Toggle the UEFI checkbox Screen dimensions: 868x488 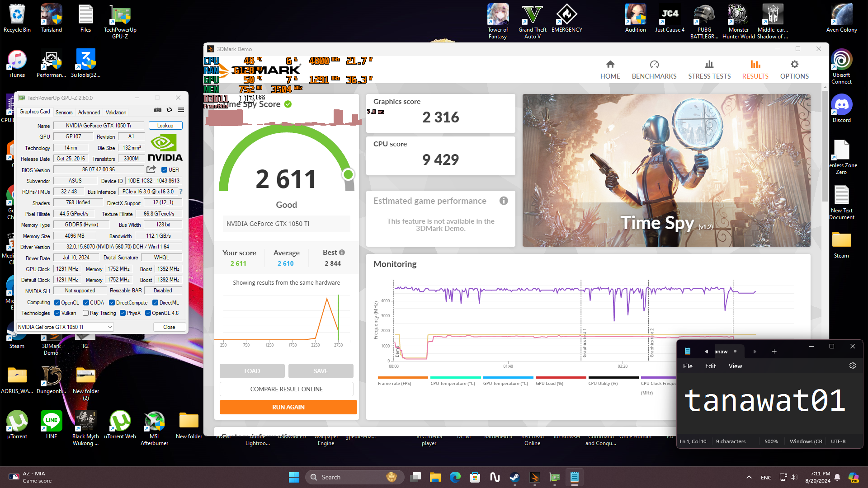click(x=165, y=170)
